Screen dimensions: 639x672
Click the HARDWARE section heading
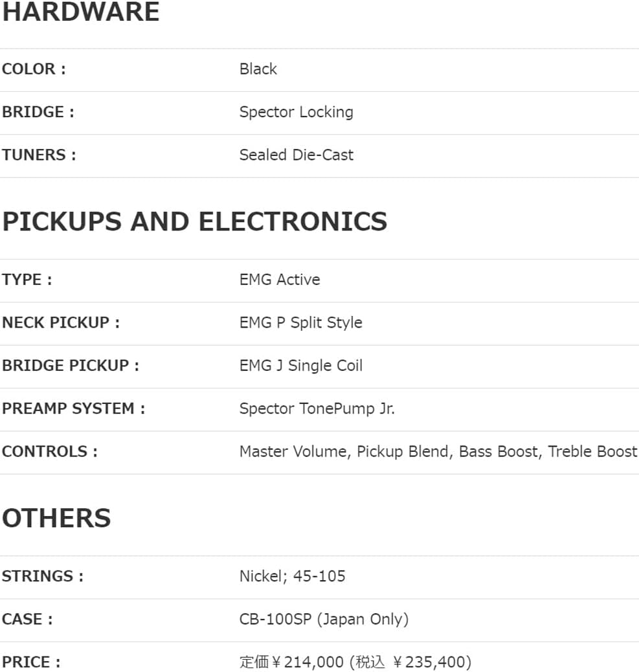[80, 12]
